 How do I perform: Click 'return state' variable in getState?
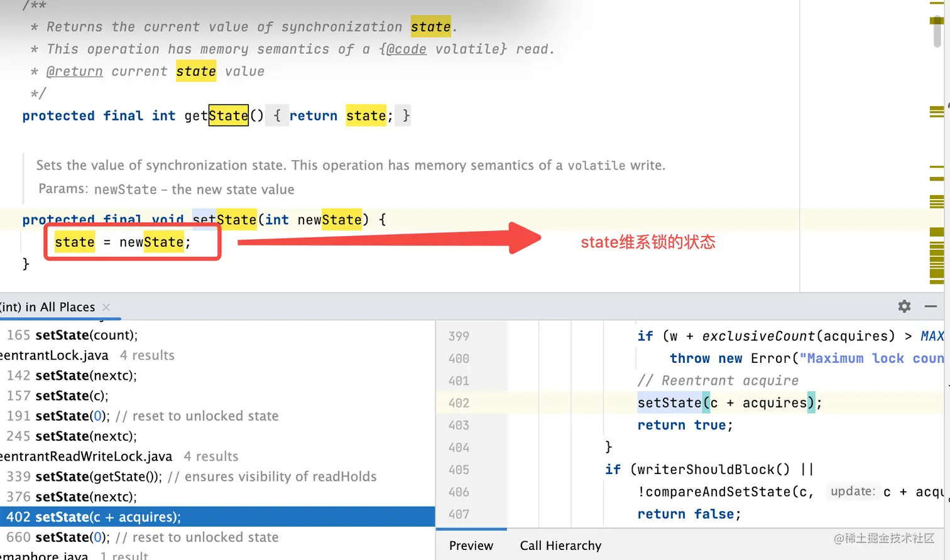(x=366, y=116)
